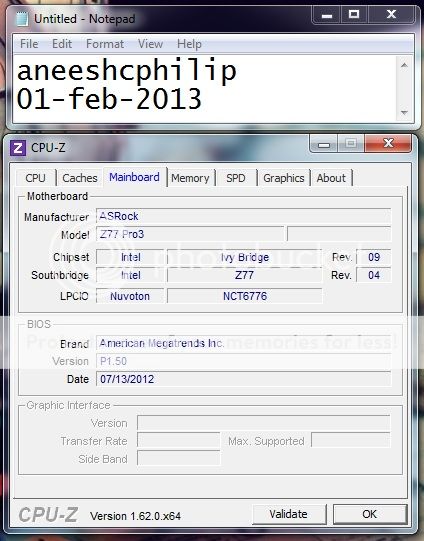The height and width of the screenshot is (541, 424).
Task: Click the Intel chipset vendor value
Action: (x=130, y=257)
